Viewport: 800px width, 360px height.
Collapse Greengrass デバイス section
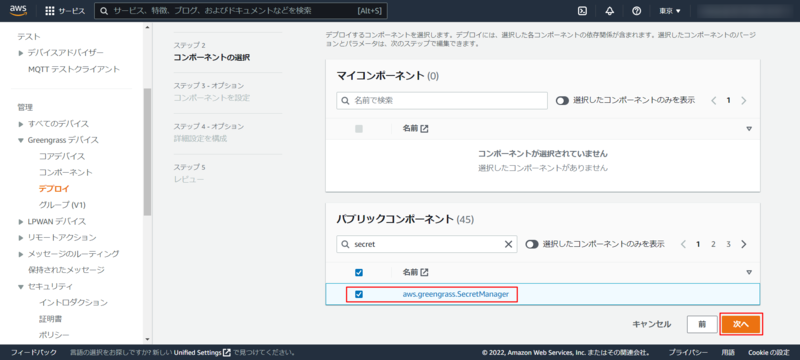click(x=21, y=140)
